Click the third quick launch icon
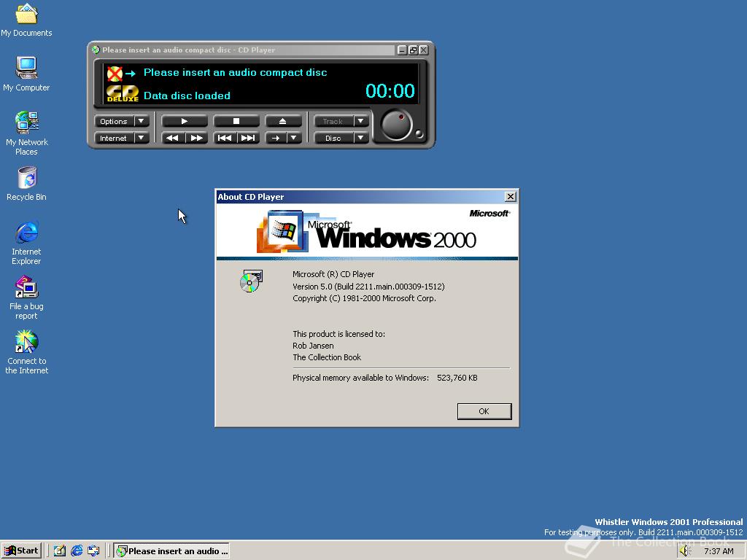The width and height of the screenshot is (747, 560). point(93,551)
